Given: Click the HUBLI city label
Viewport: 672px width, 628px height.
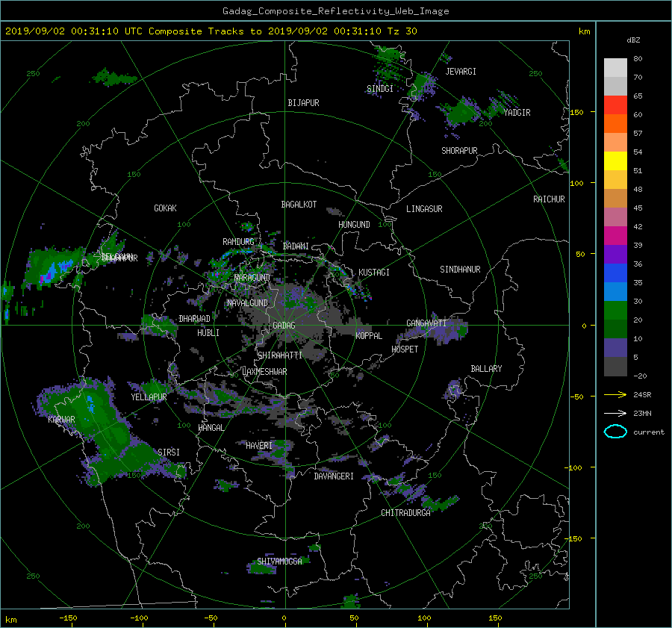Looking at the screenshot, I should pos(208,333).
